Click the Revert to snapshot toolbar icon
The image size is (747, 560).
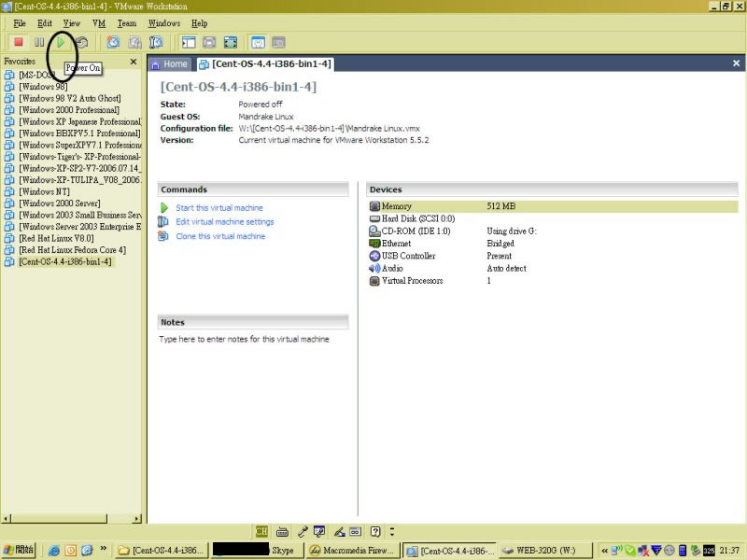click(x=134, y=42)
